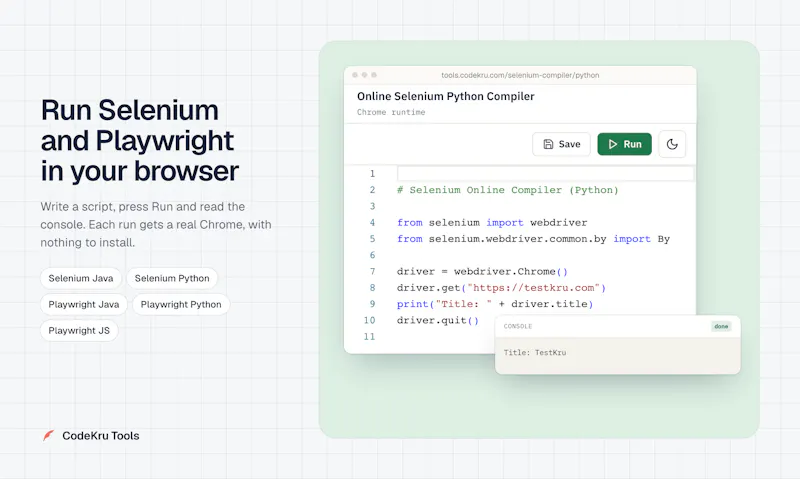Click the green Run button
The image size is (800, 479).
(x=624, y=144)
